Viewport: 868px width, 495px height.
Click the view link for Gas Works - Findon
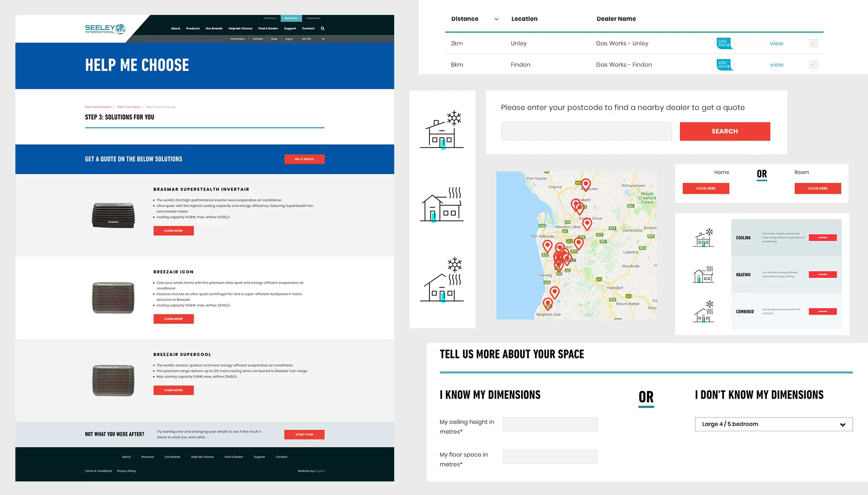[x=776, y=65]
